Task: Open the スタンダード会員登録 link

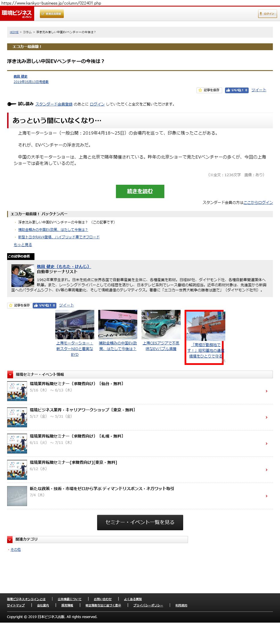Action: tap(54, 104)
